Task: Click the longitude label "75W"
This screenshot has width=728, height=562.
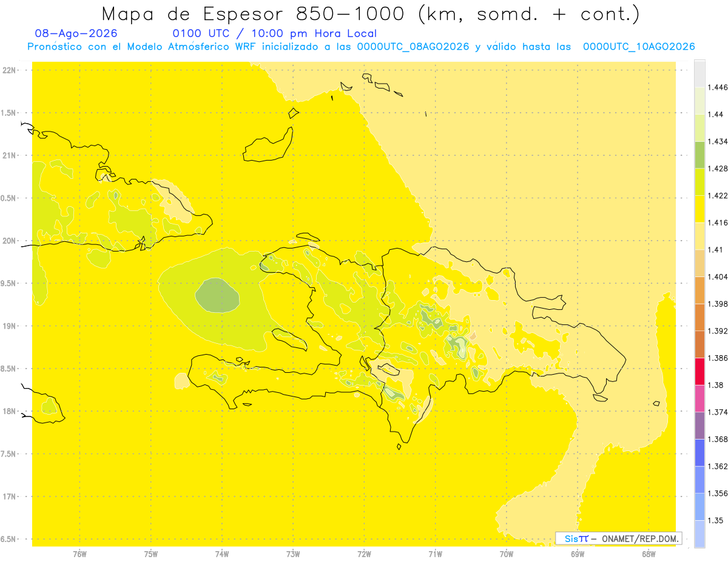Action: tap(150, 555)
